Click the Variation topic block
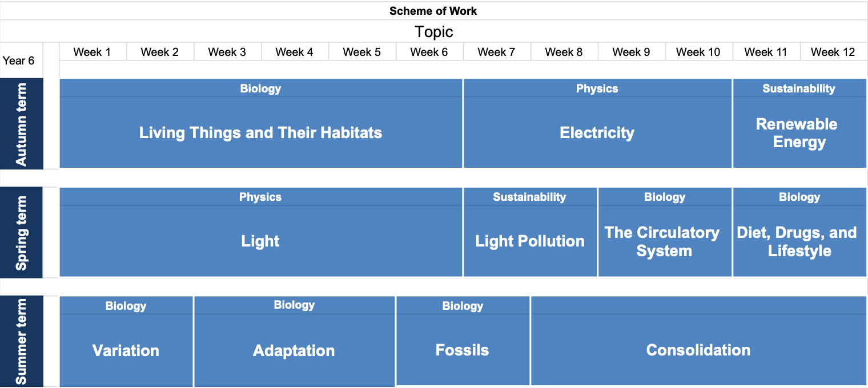The image size is (868, 388). (x=126, y=350)
